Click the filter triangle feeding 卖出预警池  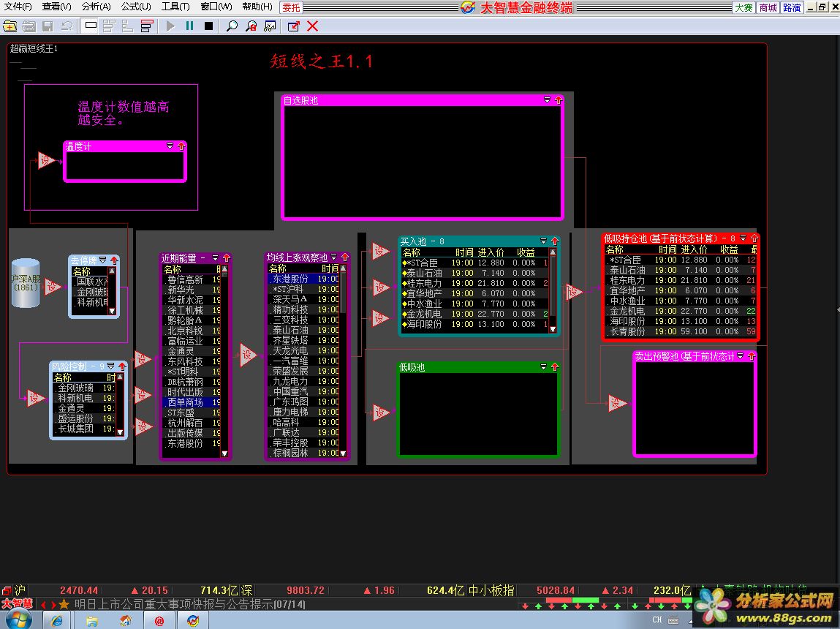pos(617,403)
